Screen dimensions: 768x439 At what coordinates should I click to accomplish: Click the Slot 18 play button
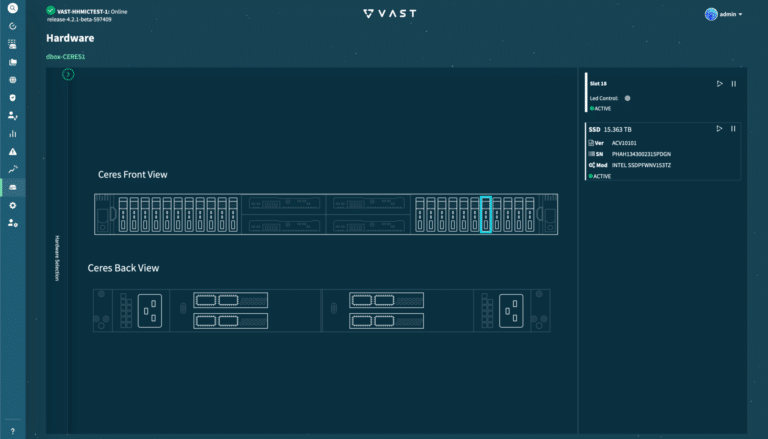pyautogui.click(x=720, y=84)
